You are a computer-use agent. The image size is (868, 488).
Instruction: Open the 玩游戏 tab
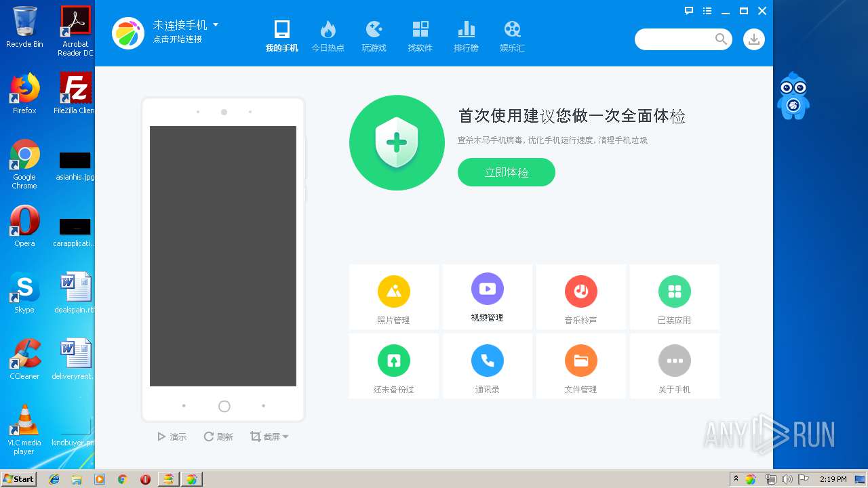tap(374, 36)
